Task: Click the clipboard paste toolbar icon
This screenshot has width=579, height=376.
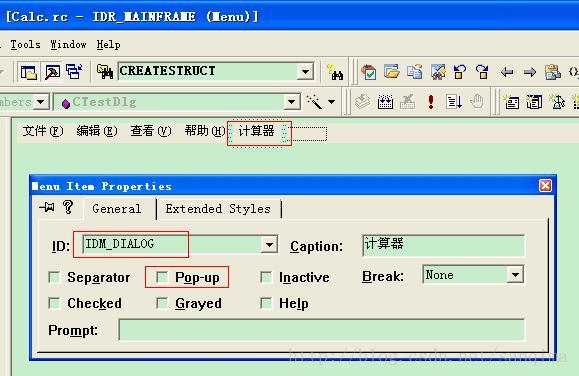Action: (553, 72)
